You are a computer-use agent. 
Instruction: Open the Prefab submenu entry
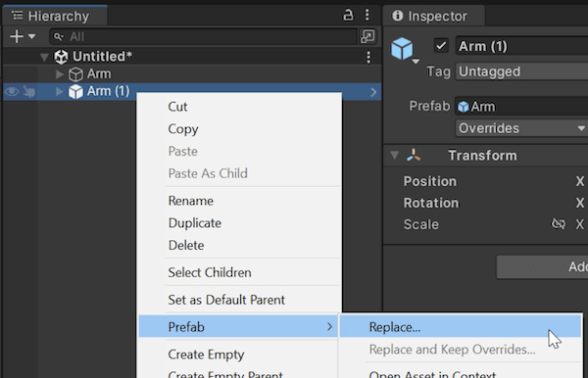238,326
